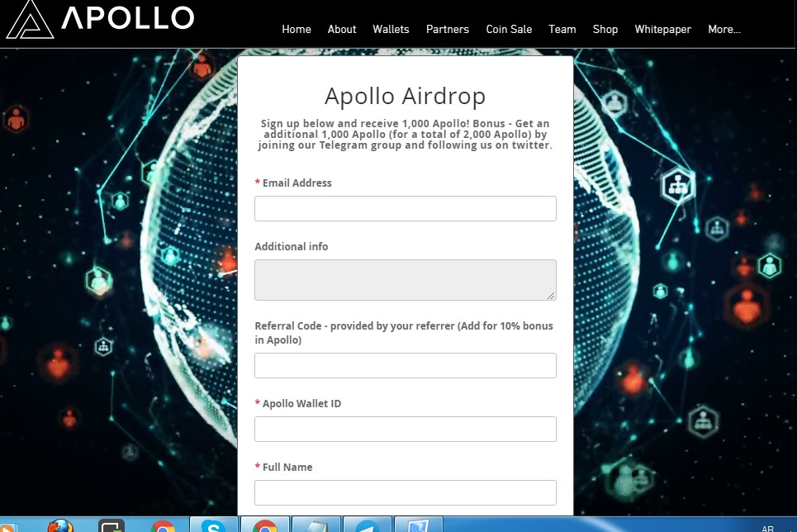Click the APOLLO wordmark text
This screenshot has width=797, height=532.
(x=127, y=18)
